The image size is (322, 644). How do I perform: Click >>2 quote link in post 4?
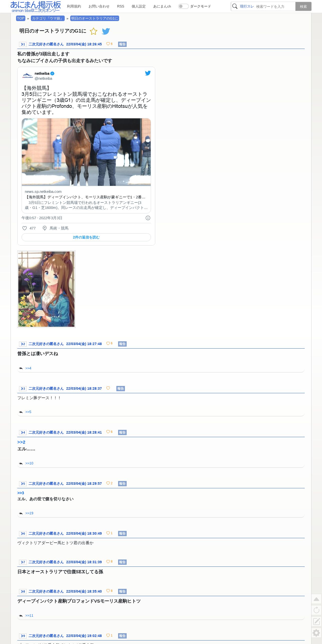(x=21, y=442)
